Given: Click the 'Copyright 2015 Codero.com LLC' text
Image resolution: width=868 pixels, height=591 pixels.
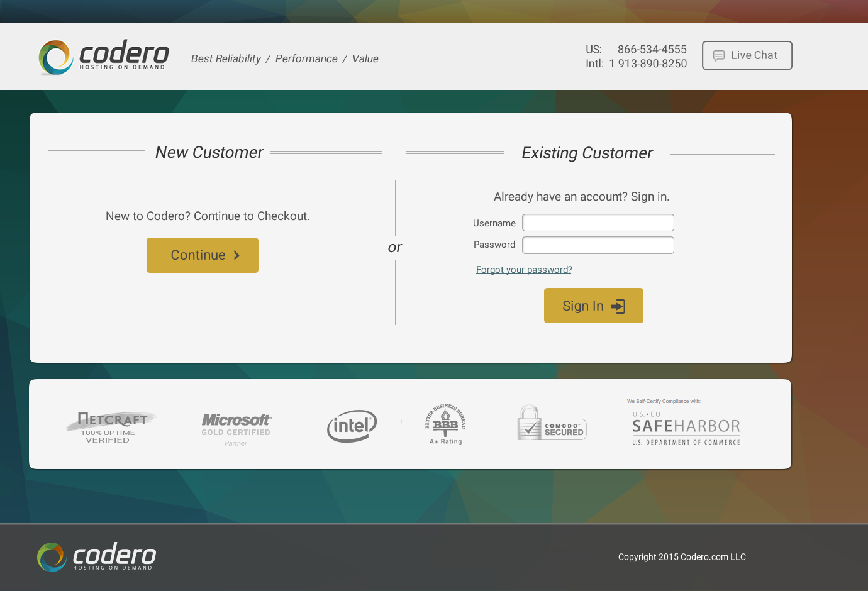Looking at the screenshot, I should tap(682, 557).
